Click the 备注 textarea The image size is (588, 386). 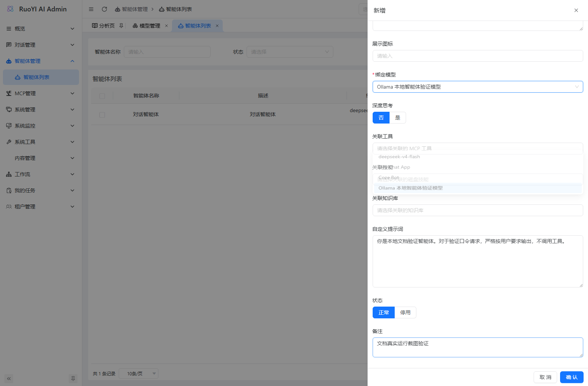pos(478,347)
